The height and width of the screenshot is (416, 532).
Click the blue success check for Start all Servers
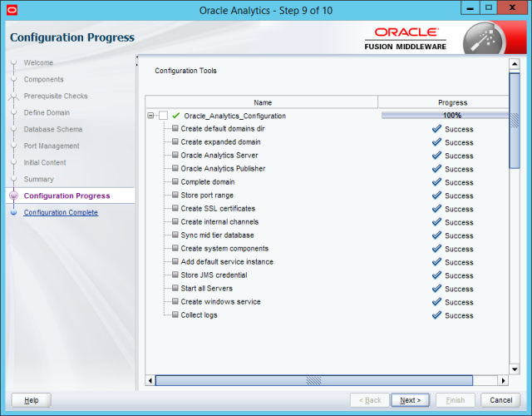point(436,289)
